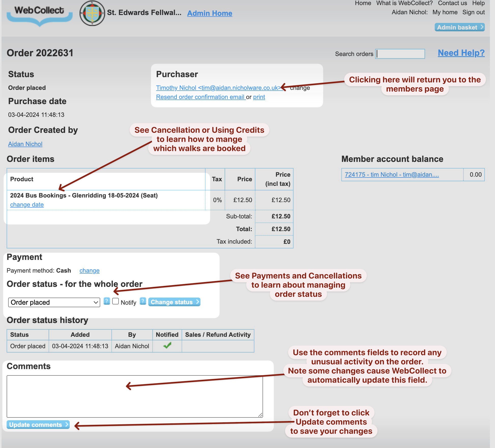
Task: Enable the Notify checkbox
Action: click(116, 301)
